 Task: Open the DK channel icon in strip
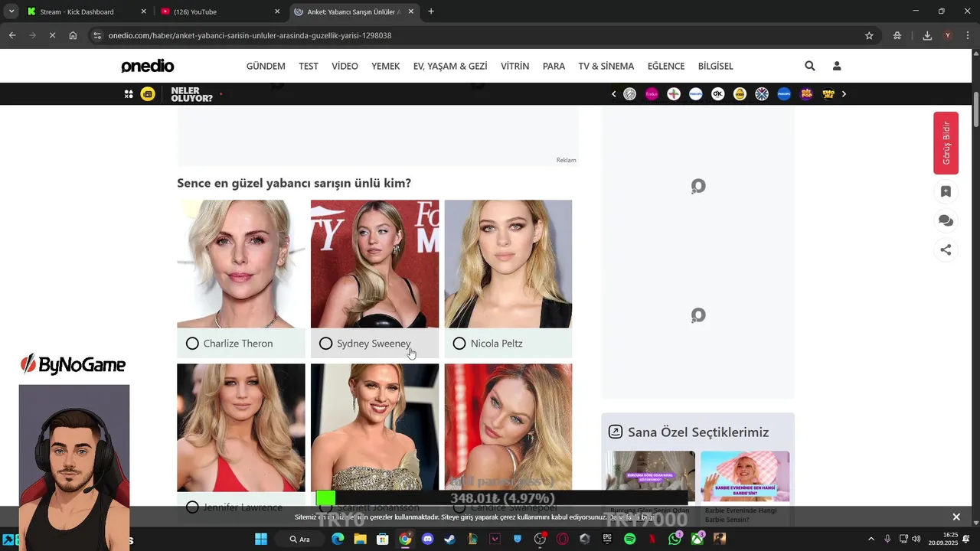pos(717,94)
